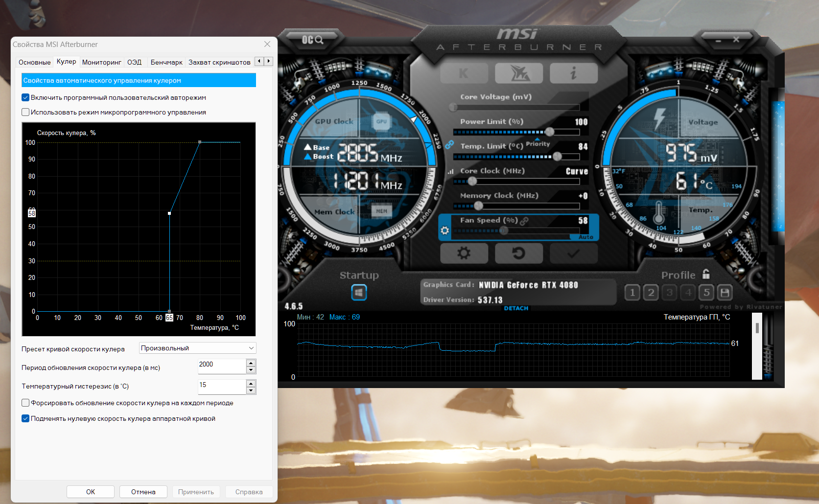The height and width of the screenshot is (504, 819).
Task: Click the fan update period field showing 2000
Action: 222,367
